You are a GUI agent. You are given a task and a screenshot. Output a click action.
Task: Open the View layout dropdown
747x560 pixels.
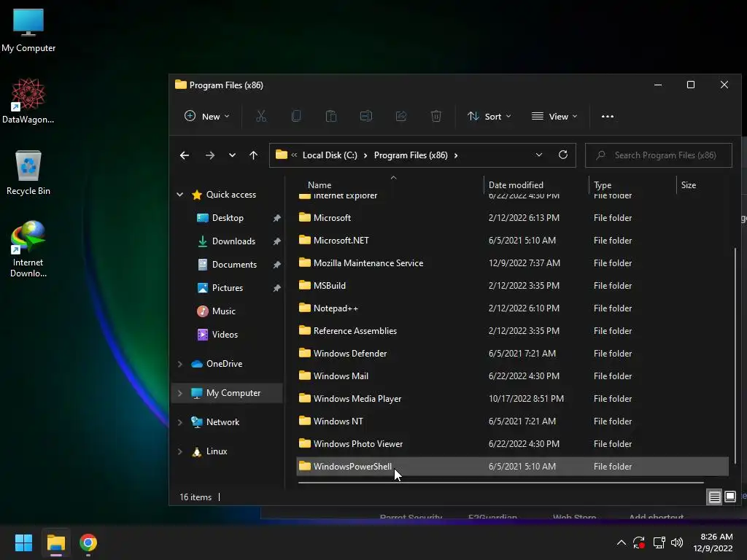coord(554,116)
